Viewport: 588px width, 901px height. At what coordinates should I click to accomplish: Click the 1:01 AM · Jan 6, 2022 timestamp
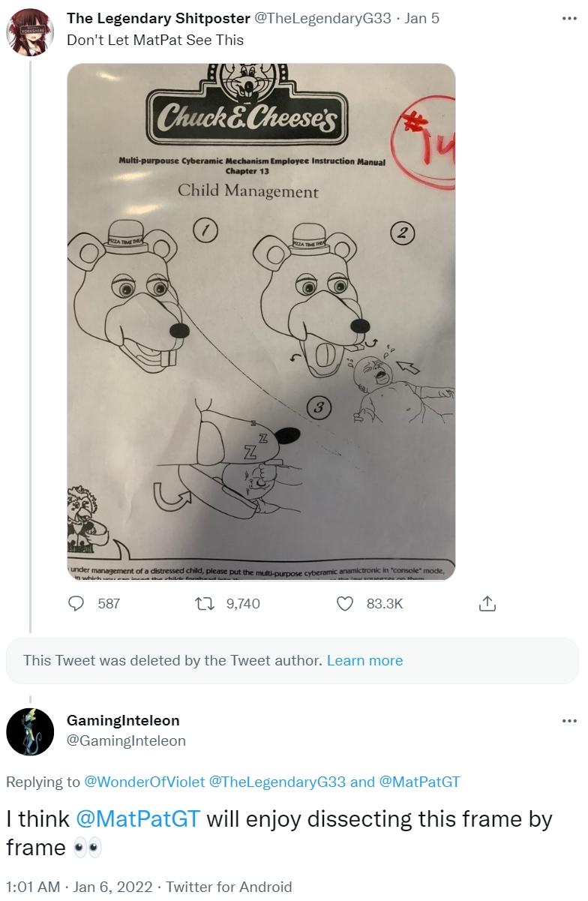pos(78,887)
